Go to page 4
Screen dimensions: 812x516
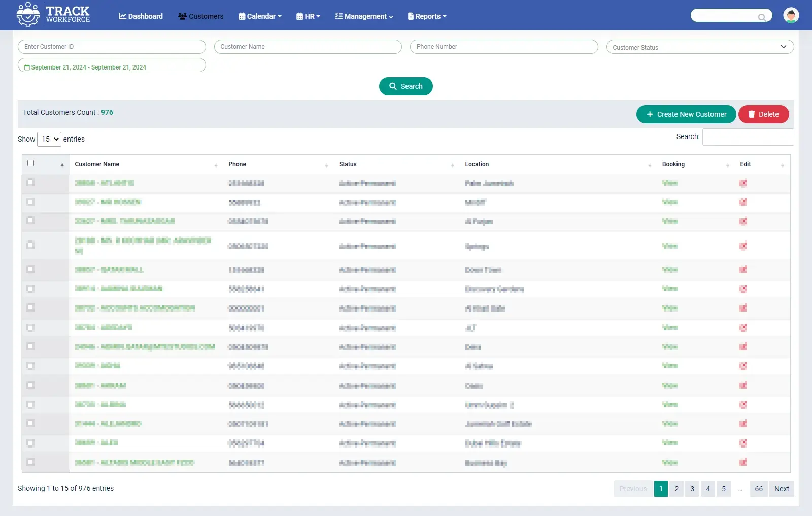(x=708, y=489)
